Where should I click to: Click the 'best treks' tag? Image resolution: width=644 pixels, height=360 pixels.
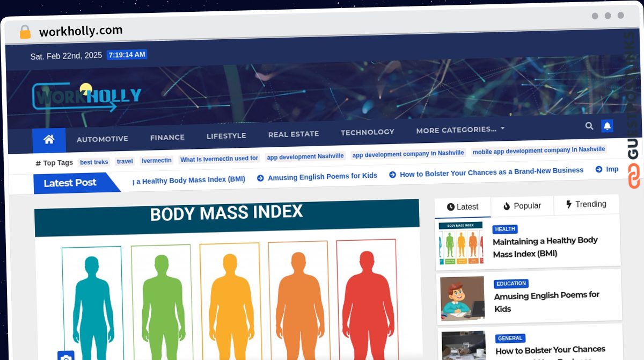94,162
